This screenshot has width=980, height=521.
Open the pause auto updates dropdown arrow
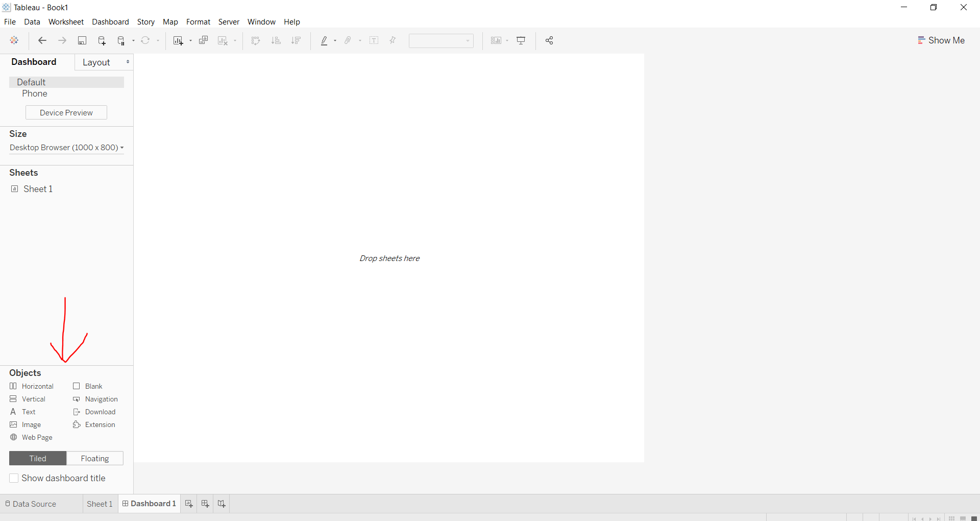coord(134,40)
